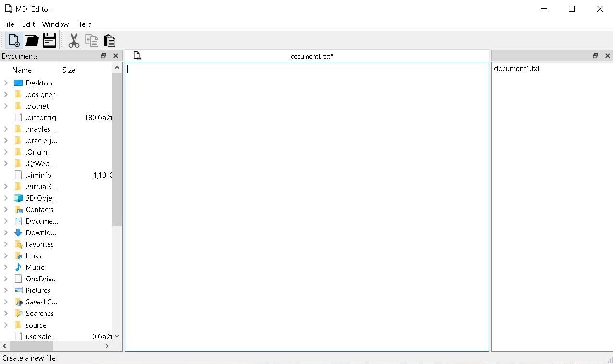The height and width of the screenshot is (364, 613).
Task: Expand the Documents folder tree node
Action: [x=6, y=221]
